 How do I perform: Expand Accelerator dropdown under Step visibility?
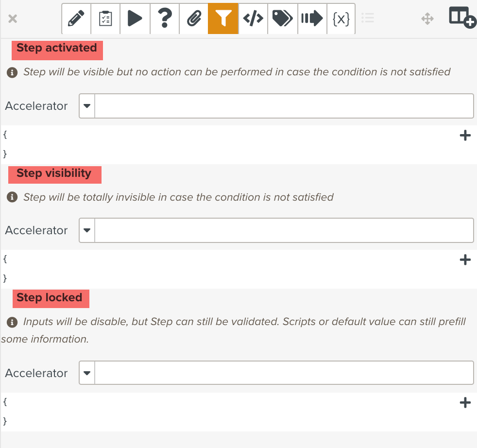(87, 230)
